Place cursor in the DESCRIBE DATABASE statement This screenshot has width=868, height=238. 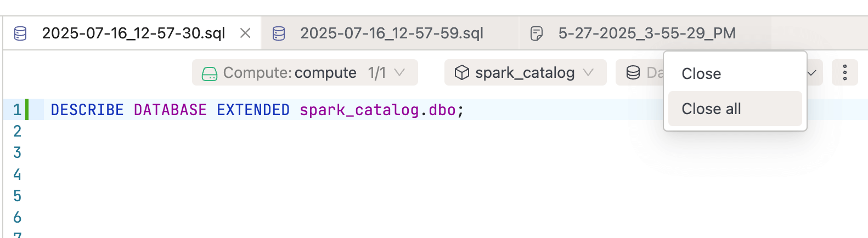(257, 110)
